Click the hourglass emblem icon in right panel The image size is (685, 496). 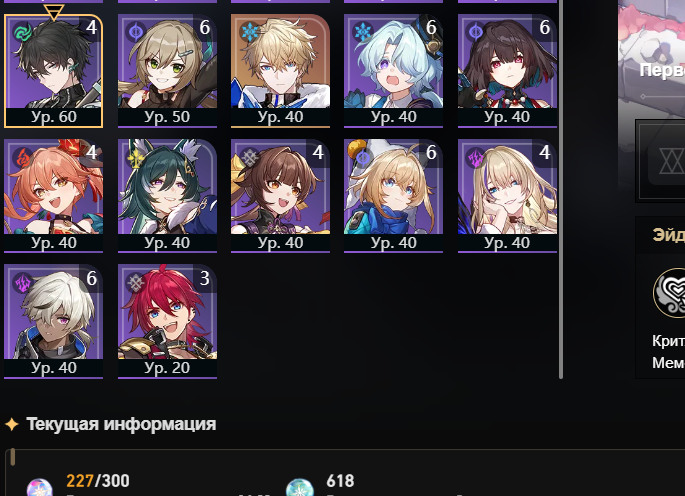(x=669, y=161)
